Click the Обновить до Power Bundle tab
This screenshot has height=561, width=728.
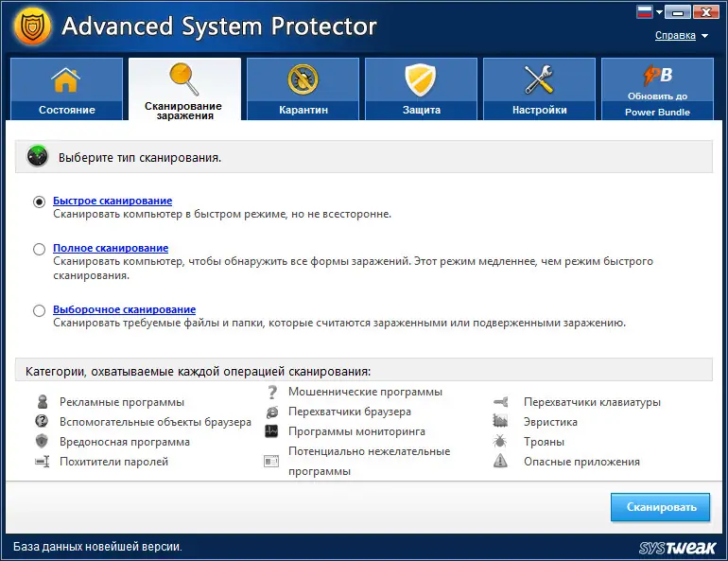coord(657,89)
